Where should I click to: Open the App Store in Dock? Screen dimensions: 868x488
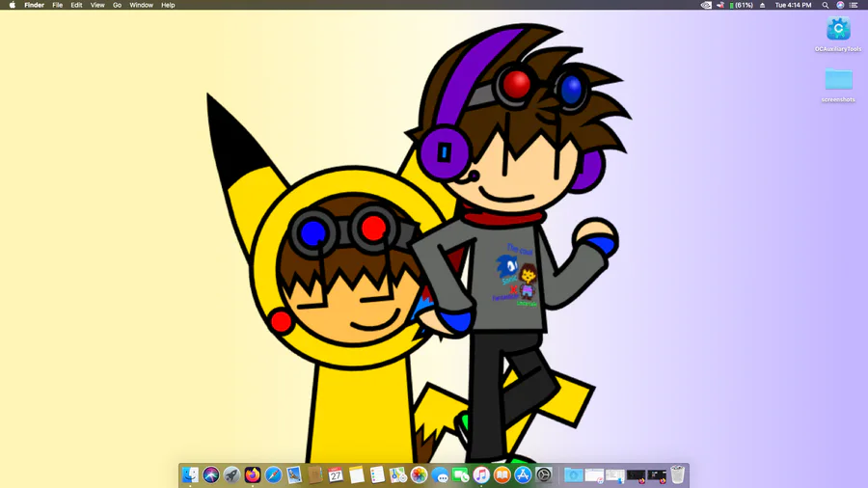point(523,474)
